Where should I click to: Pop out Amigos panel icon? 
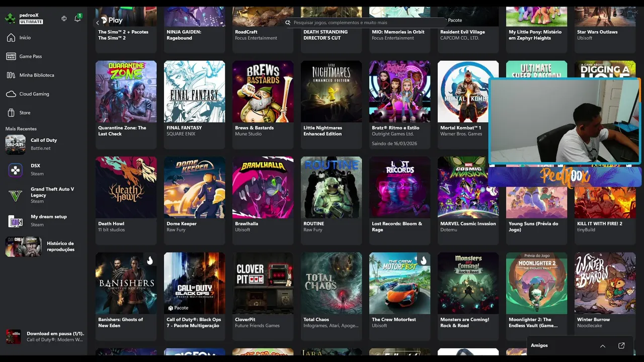621,346
